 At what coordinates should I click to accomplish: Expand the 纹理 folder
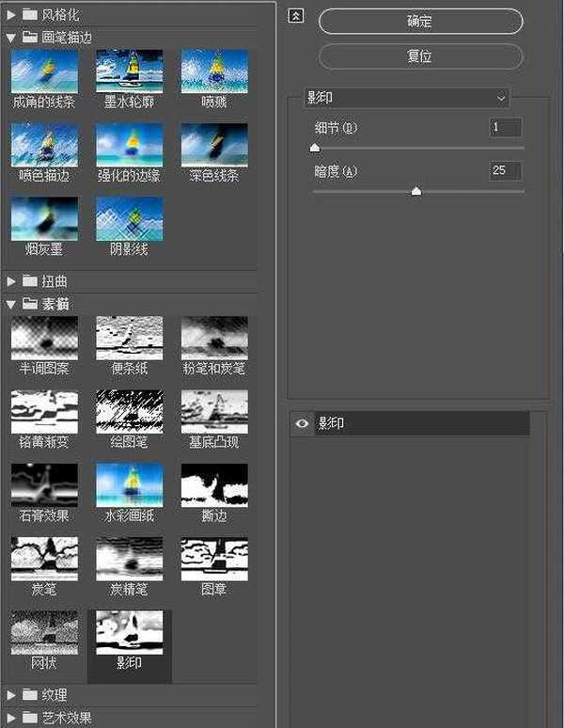11,695
